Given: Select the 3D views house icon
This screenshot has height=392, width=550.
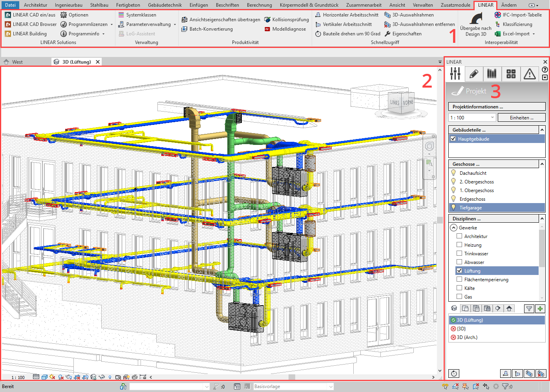Looking at the screenshot, I should point(454,308).
